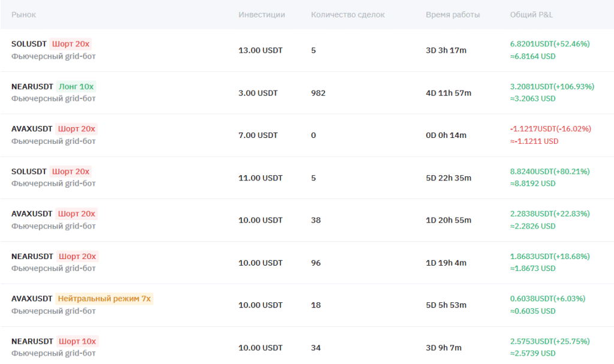Click the USD equivalent ≈6.8164 USD
Screen dimensions: 614x364
click(532, 56)
